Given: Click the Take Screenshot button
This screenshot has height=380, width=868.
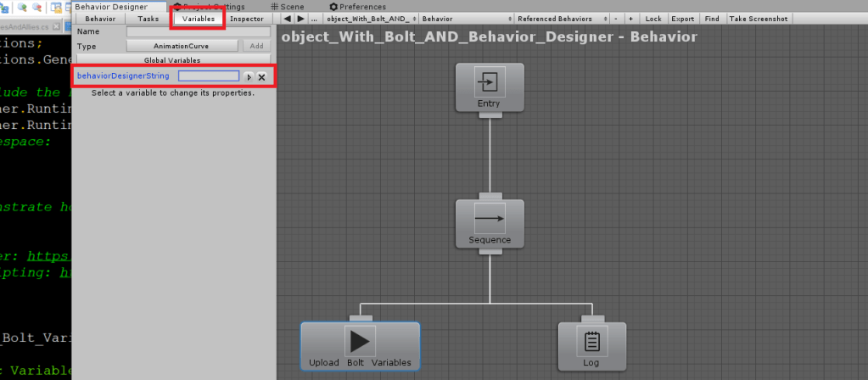Looking at the screenshot, I should (758, 19).
